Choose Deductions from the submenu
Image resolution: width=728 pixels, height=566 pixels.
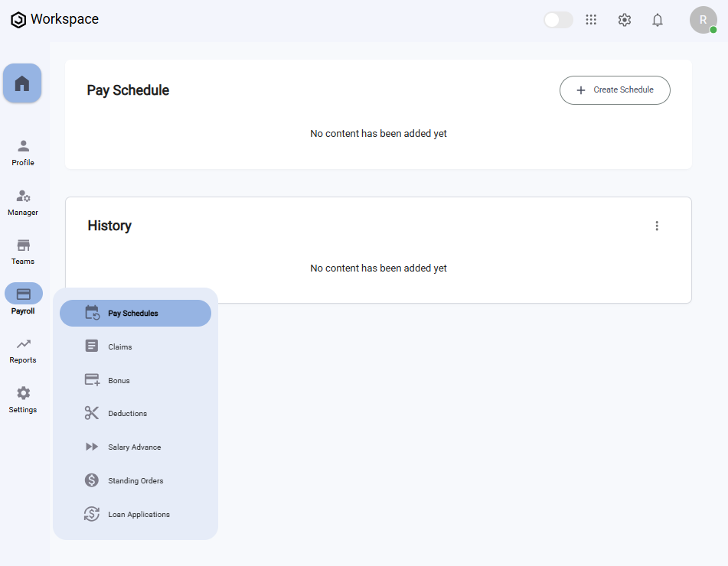127,413
